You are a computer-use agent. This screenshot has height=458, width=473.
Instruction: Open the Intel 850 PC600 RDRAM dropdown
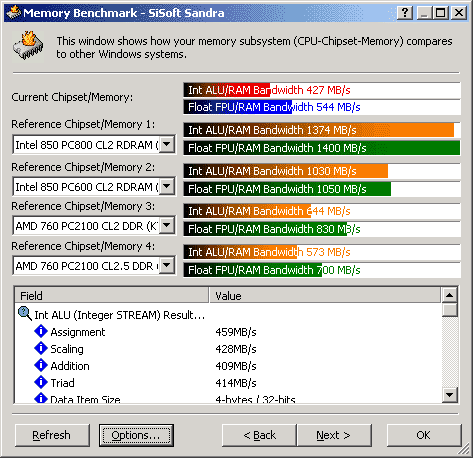167,186
